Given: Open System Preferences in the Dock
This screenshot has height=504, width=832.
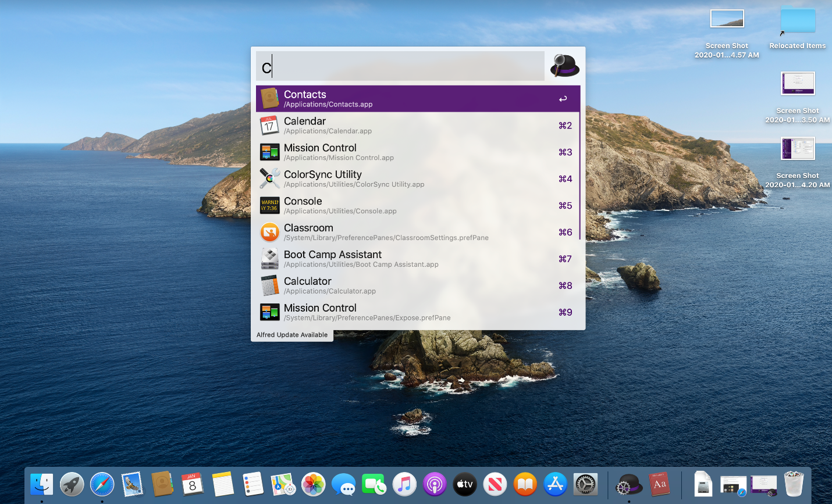Looking at the screenshot, I should pos(585,484).
